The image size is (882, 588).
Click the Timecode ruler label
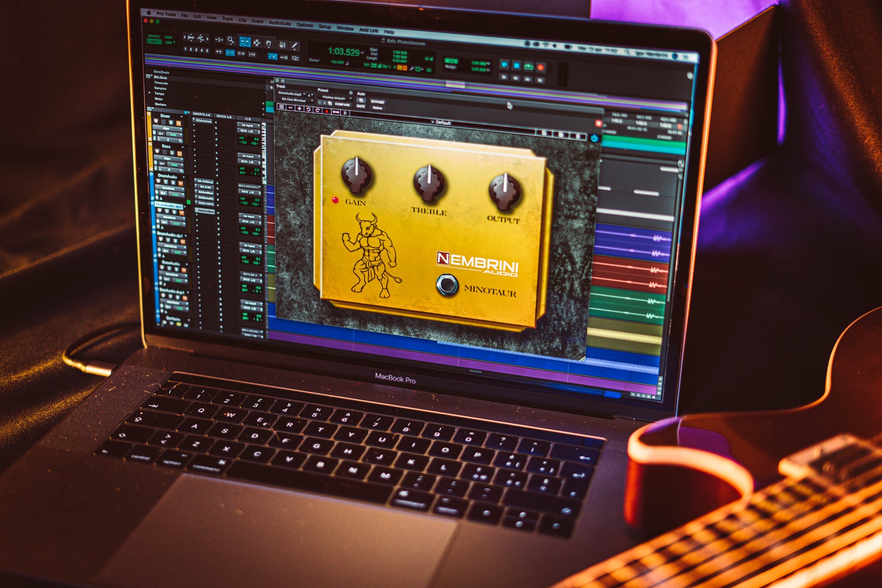click(x=161, y=83)
